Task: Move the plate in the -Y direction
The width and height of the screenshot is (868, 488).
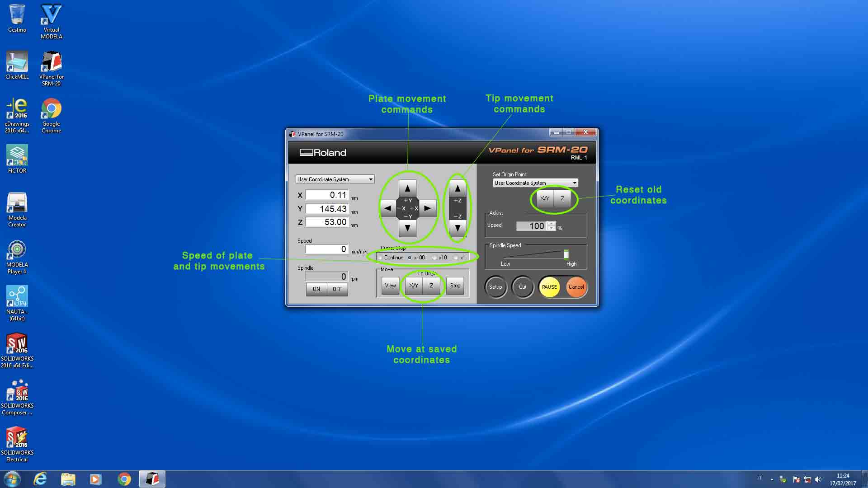Action: tap(407, 228)
